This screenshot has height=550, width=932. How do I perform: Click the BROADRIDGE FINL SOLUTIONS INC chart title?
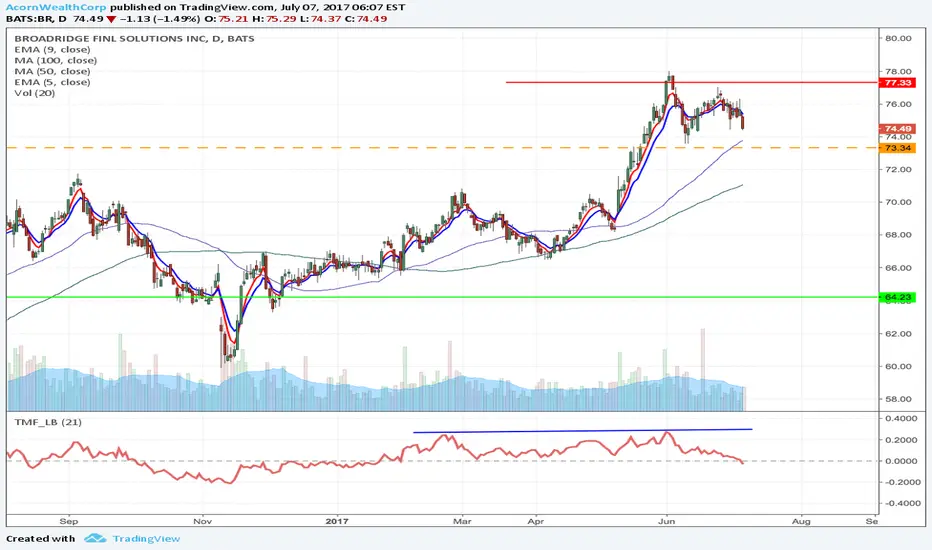coord(134,39)
